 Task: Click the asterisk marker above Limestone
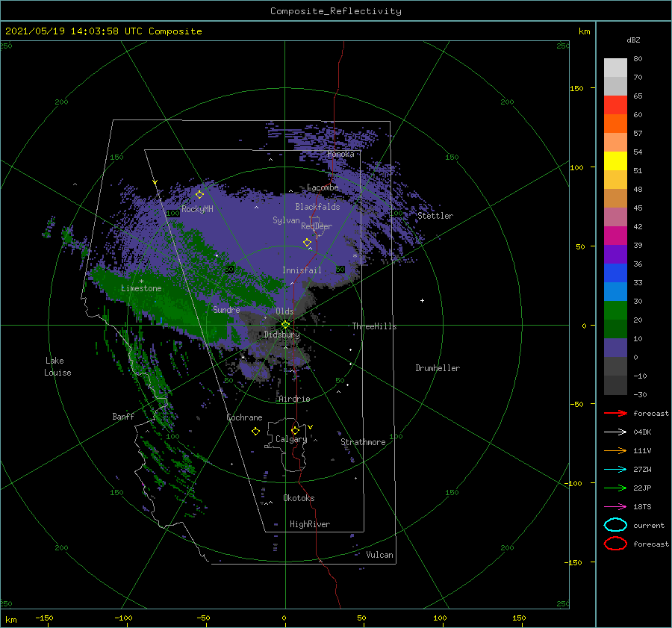click(x=141, y=282)
